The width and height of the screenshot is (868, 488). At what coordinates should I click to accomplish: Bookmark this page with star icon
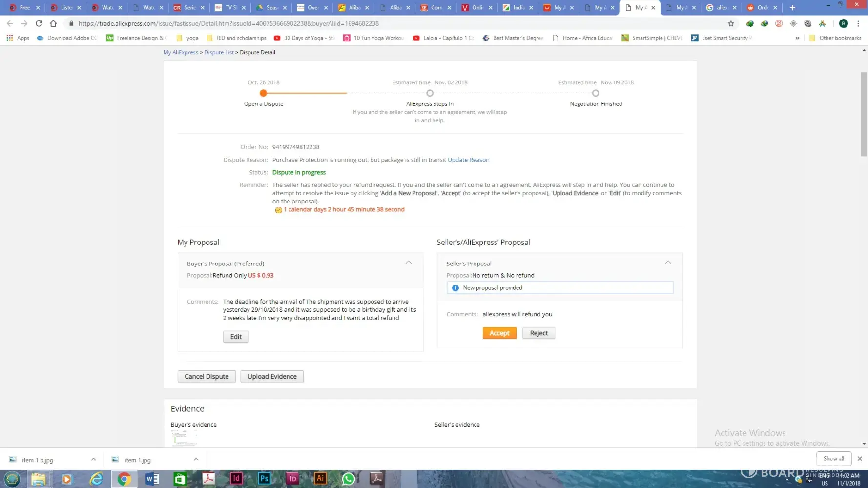[731, 23]
